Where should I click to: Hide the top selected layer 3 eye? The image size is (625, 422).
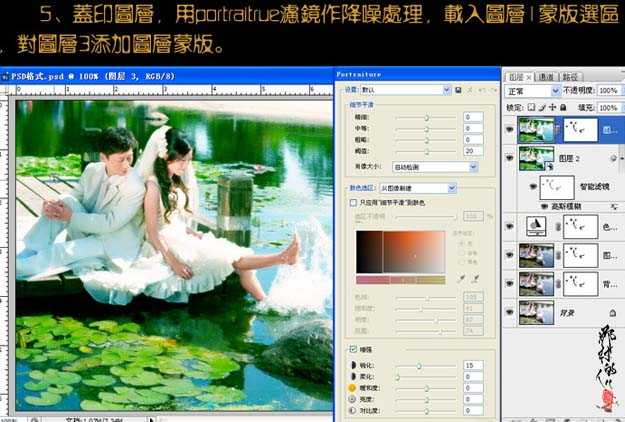(x=509, y=129)
